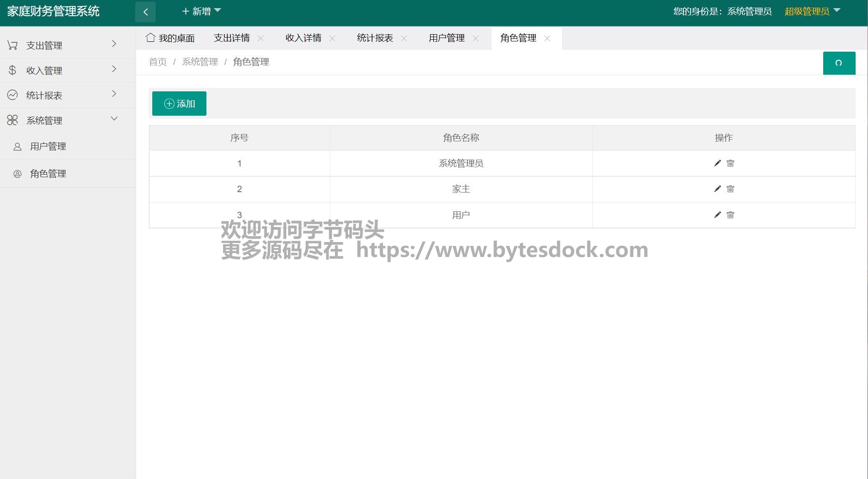
Task: Click 首页 breadcrumb link
Action: [157, 62]
